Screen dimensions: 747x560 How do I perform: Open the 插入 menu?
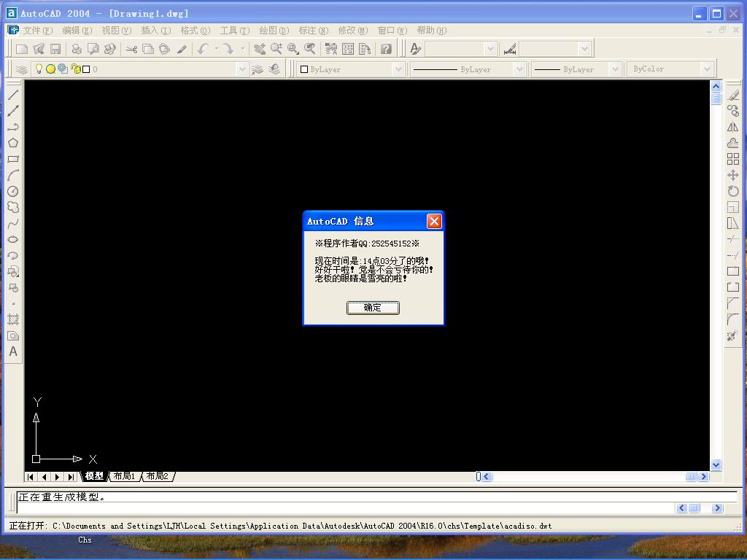tap(156, 31)
